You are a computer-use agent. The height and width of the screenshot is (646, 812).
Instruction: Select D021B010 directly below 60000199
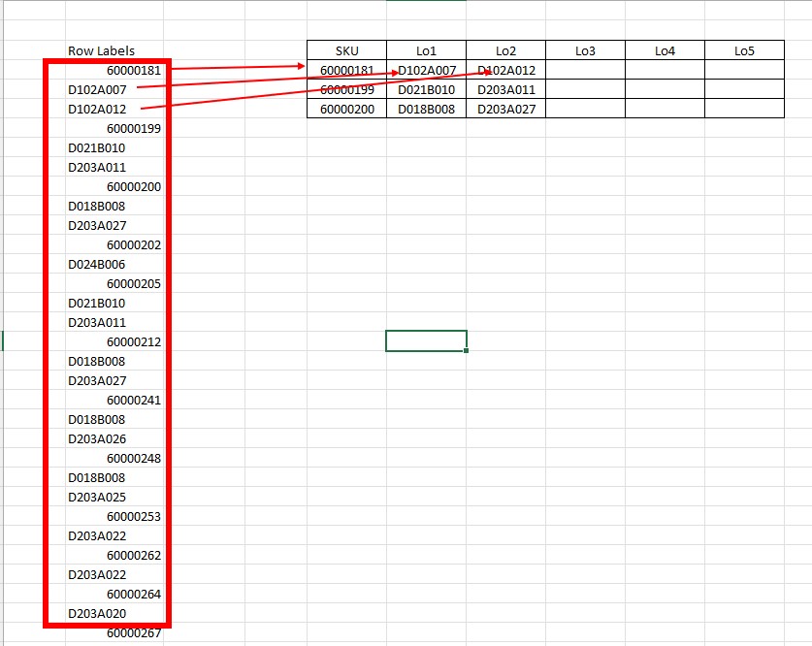point(114,147)
